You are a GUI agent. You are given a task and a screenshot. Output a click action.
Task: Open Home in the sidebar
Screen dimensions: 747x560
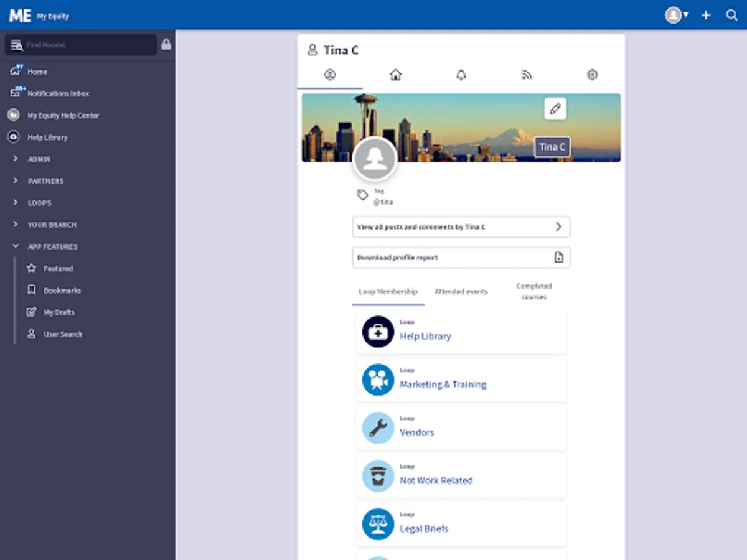tap(37, 72)
